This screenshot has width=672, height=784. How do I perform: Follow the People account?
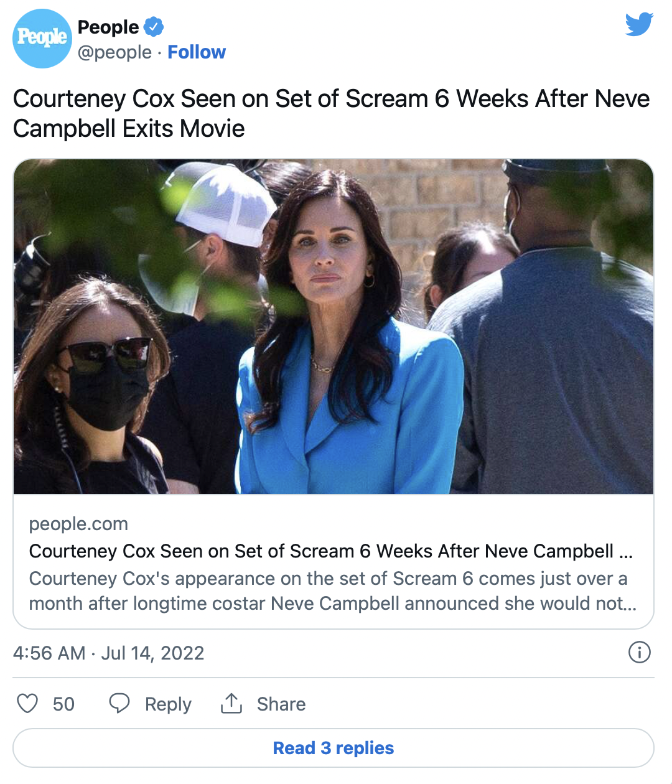pyautogui.click(x=197, y=52)
